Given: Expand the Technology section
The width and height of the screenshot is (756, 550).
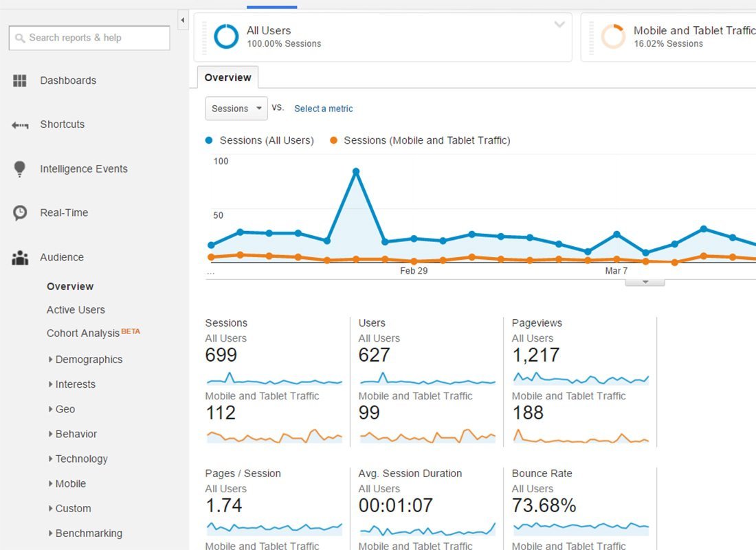Looking at the screenshot, I should [x=81, y=459].
